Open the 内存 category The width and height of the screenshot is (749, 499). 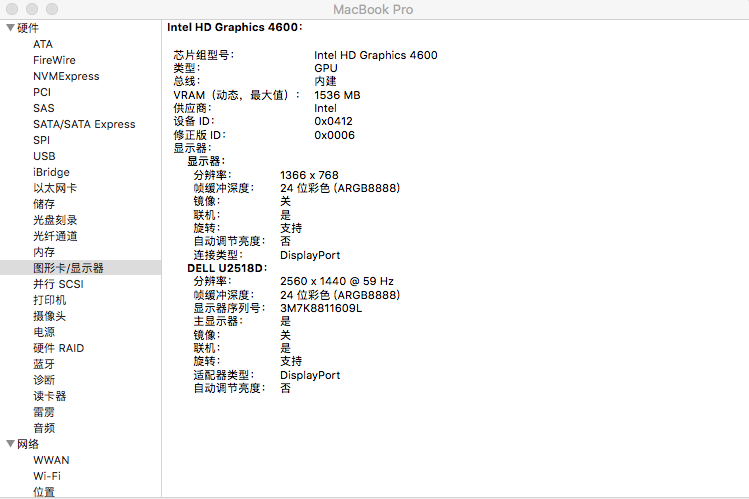click(44, 252)
